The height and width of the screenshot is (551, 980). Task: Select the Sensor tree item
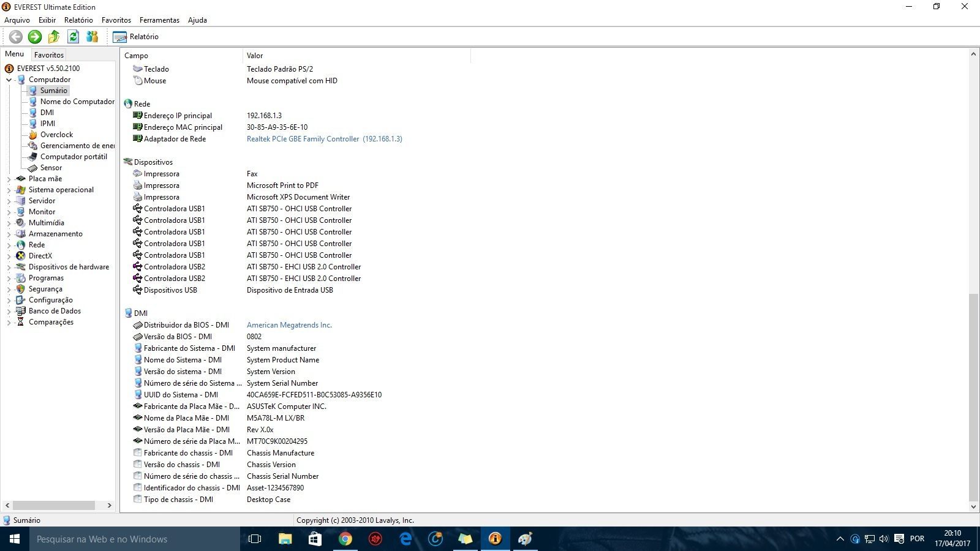pos(51,168)
